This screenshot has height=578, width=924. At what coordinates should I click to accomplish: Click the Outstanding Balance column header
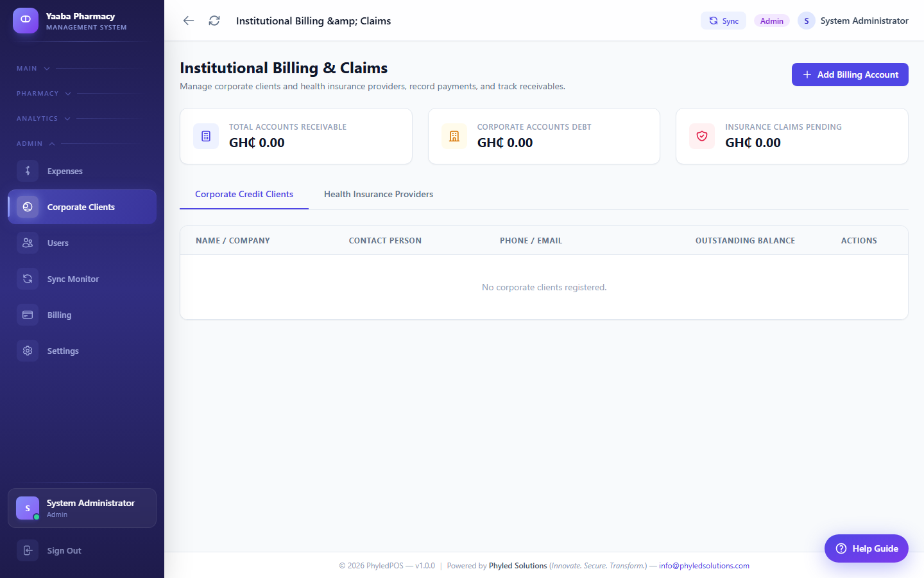[745, 241]
